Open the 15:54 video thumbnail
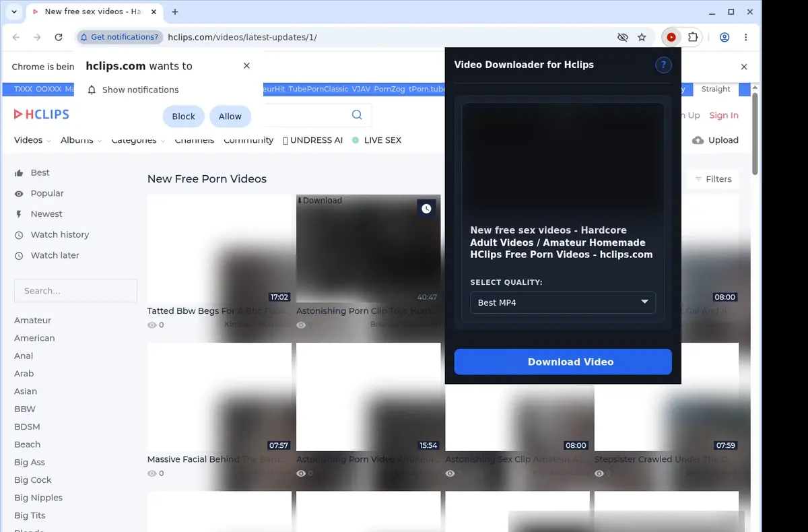This screenshot has width=808, height=532. tap(368, 397)
